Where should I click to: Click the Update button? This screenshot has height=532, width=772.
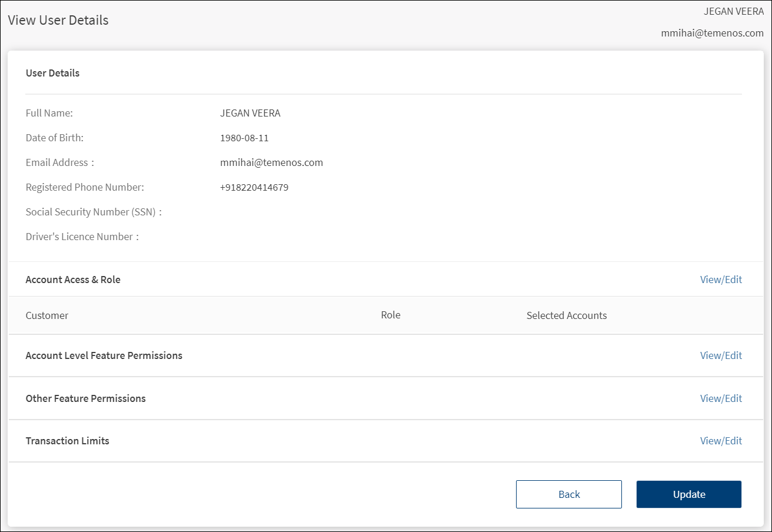(x=688, y=494)
